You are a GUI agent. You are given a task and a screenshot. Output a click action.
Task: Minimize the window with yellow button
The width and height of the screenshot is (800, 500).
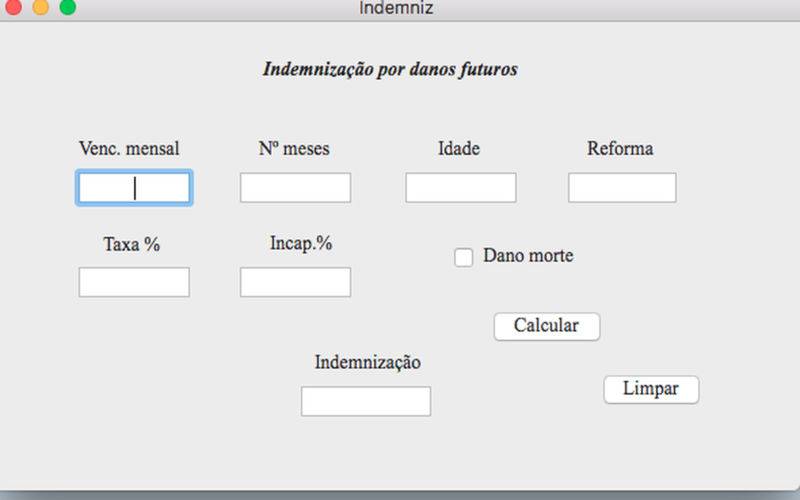[41, 7]
